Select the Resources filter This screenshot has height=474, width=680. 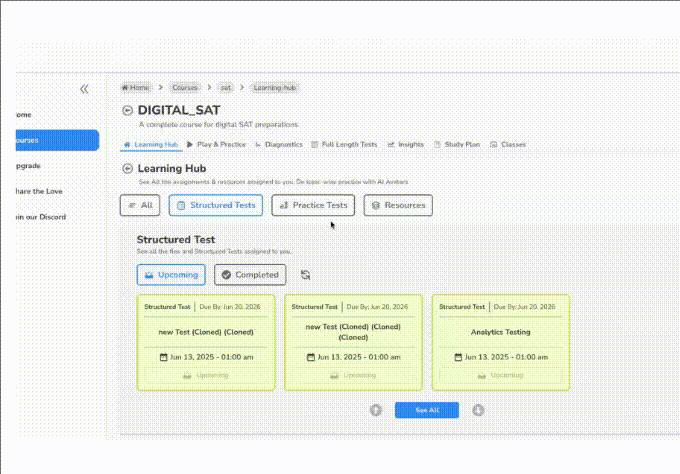click(x=398, y=205)
